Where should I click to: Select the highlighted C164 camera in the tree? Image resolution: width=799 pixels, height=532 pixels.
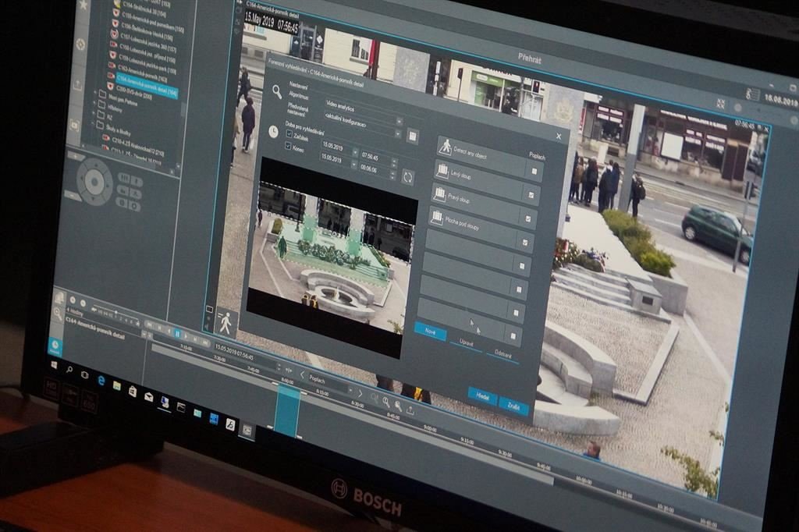[146, 84]
